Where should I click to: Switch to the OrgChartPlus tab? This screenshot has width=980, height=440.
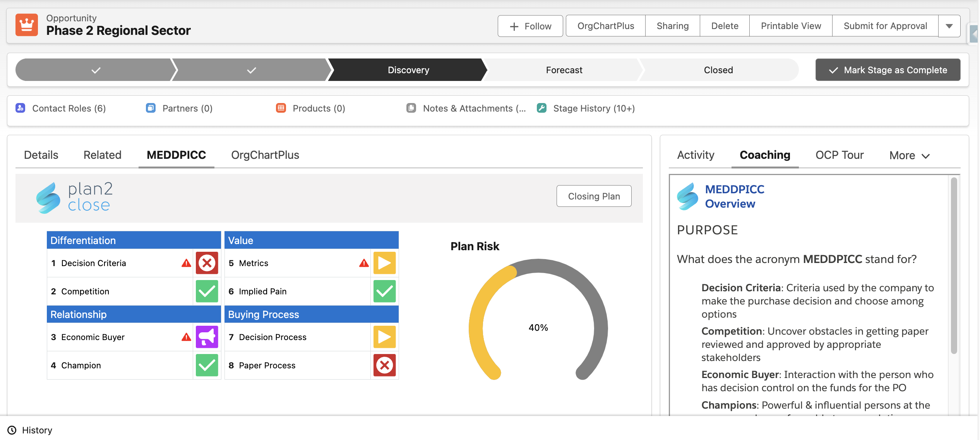click(265, 155)
